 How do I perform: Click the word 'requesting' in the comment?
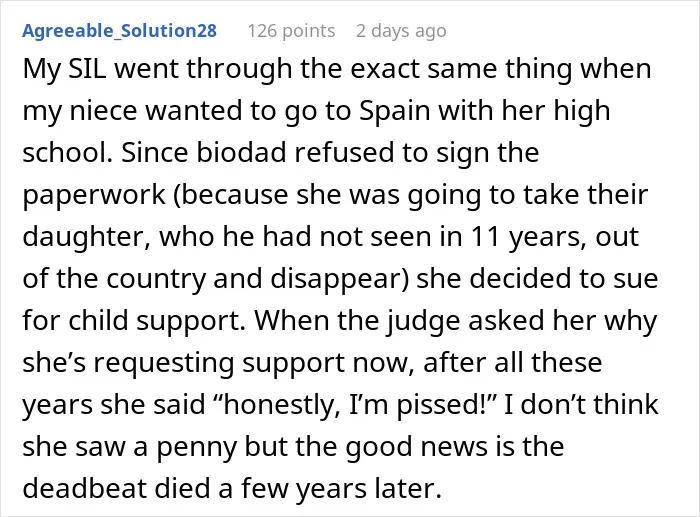click(164, 363)
